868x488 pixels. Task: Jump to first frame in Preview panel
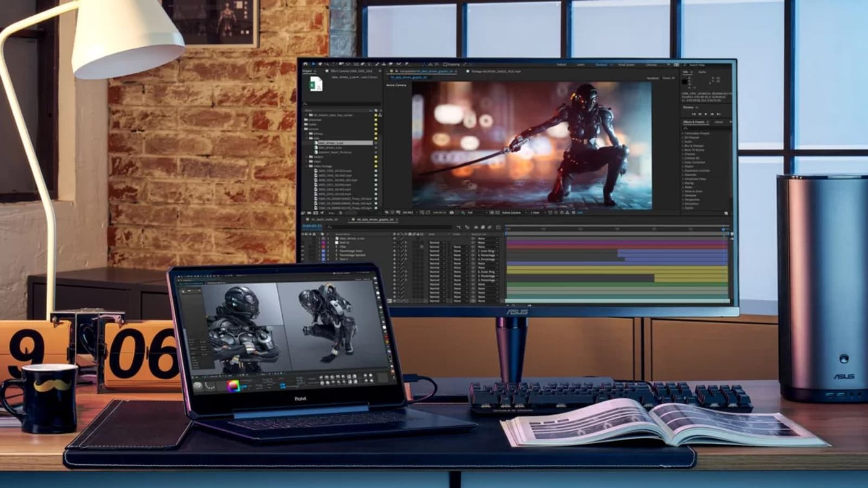coord(693,114)
